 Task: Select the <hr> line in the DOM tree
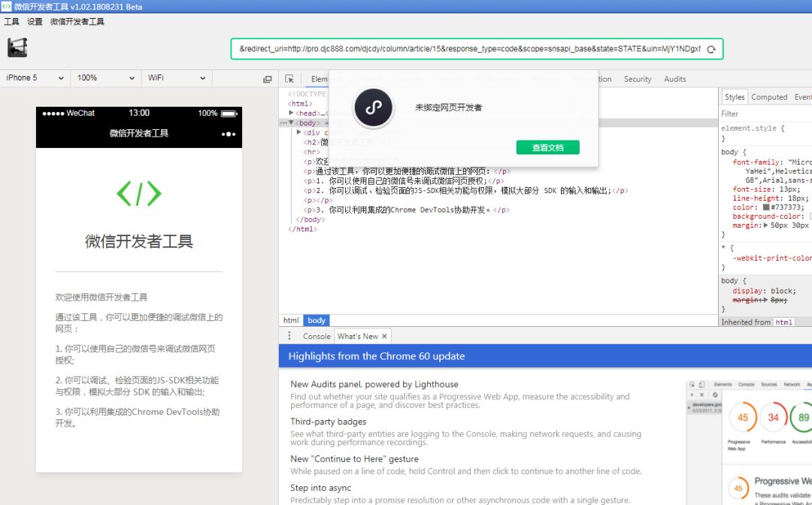click(312, 152)
